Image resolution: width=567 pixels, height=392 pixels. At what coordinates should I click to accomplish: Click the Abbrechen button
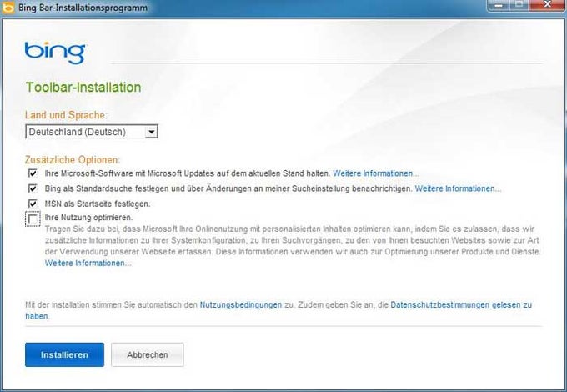pos(148,354)
